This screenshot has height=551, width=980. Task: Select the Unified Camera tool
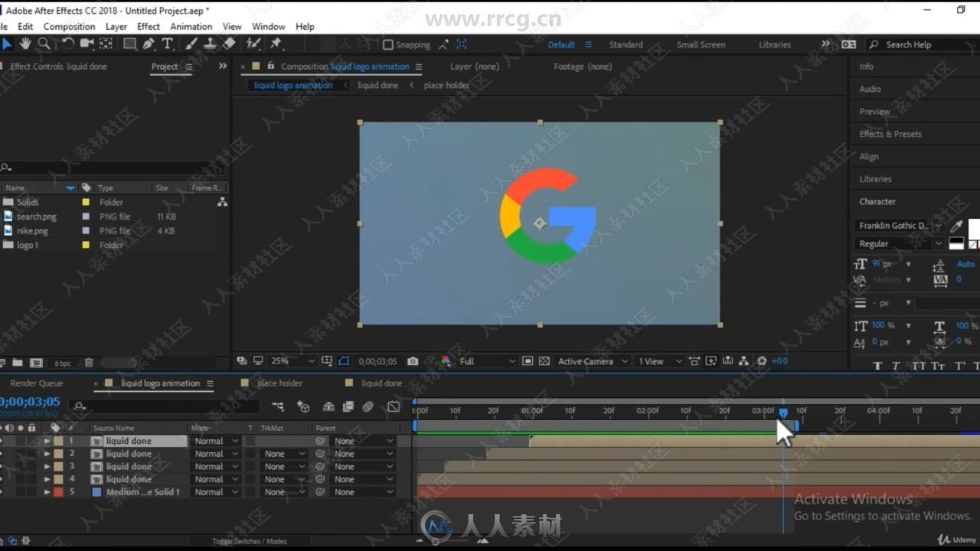pyautogui.click(x=87, y=44)
